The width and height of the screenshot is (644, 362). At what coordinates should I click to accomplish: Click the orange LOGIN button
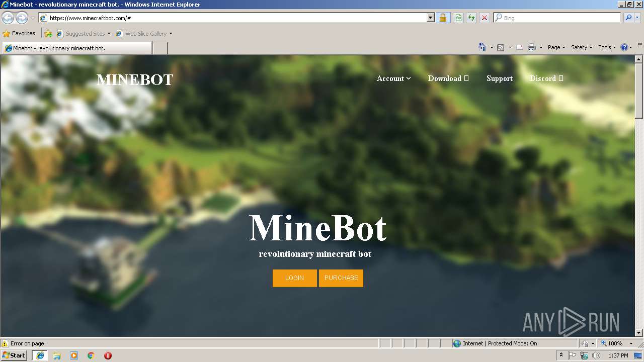[x=295, y=278]
